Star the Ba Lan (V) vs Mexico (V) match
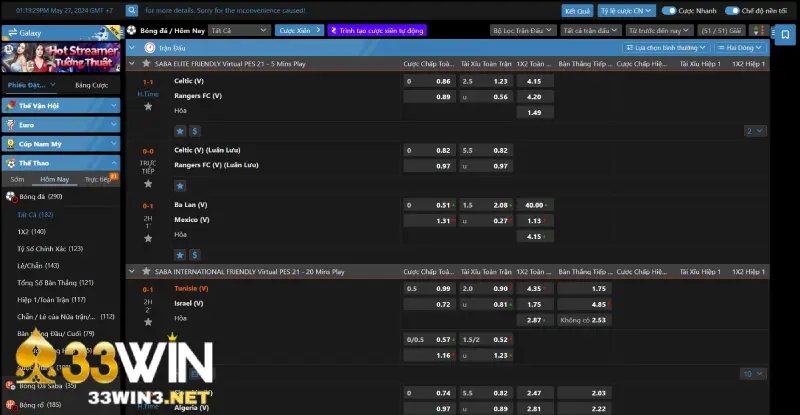 (x=148, y=238)
